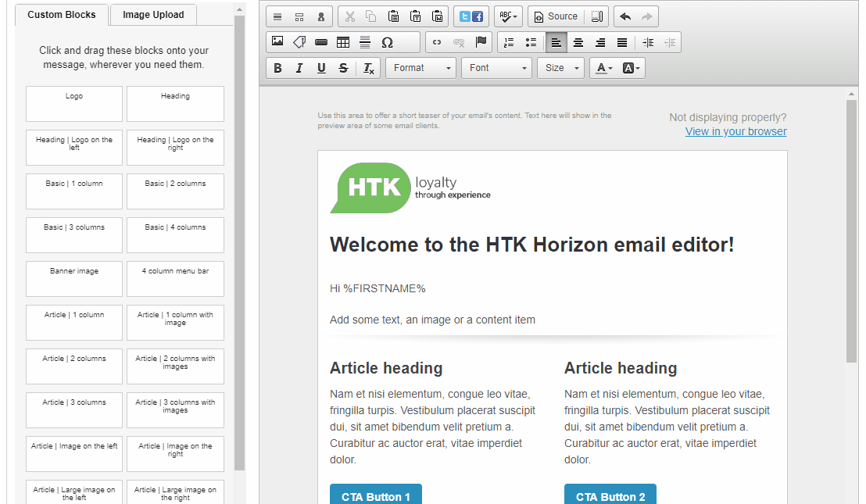Insert a table into the email
The image size is (866, 504).
coord(343,42)
